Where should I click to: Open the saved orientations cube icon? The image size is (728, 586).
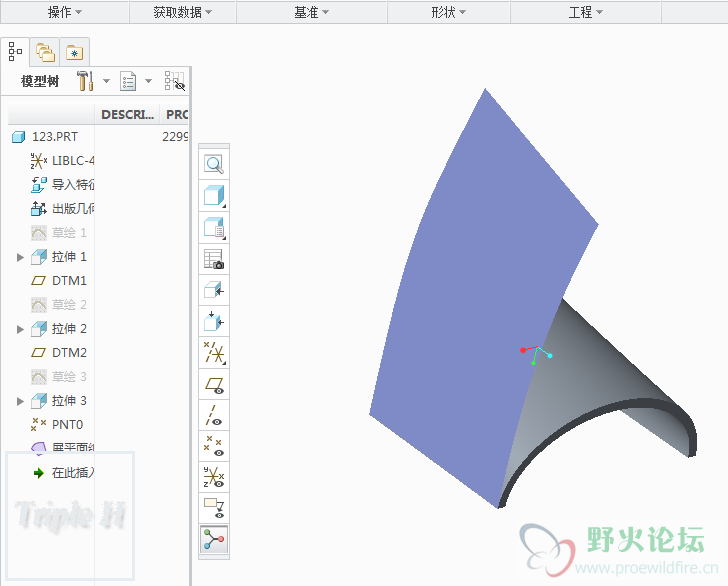214,228
